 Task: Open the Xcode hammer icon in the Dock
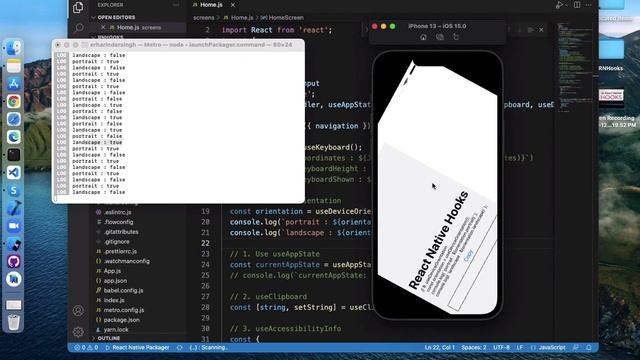click(13, 208)
